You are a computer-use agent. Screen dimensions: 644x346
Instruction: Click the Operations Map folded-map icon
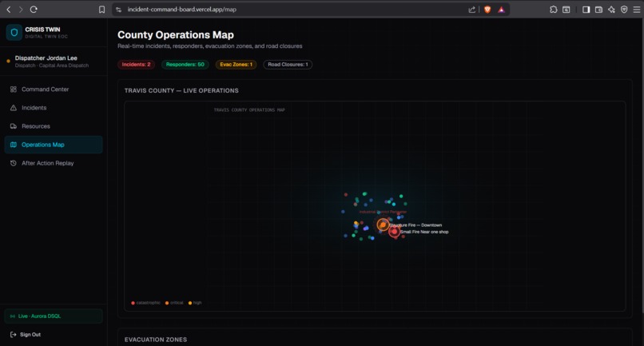13,145
